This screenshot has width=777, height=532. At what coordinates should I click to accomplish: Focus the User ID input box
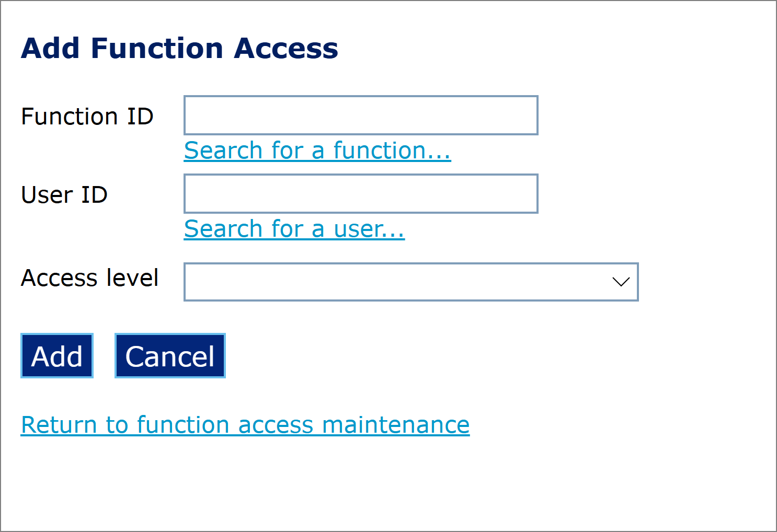pyautogui.click(x=361, y=194)
